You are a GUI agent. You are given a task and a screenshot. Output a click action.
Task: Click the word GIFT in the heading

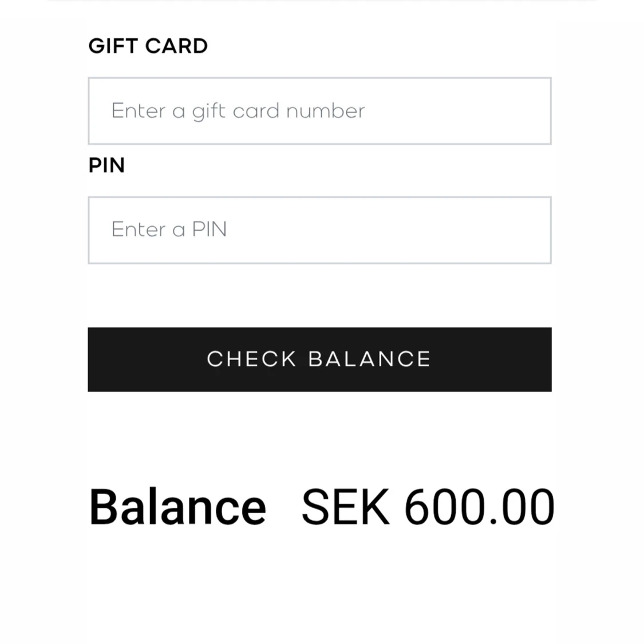click(x=113, y=46)
